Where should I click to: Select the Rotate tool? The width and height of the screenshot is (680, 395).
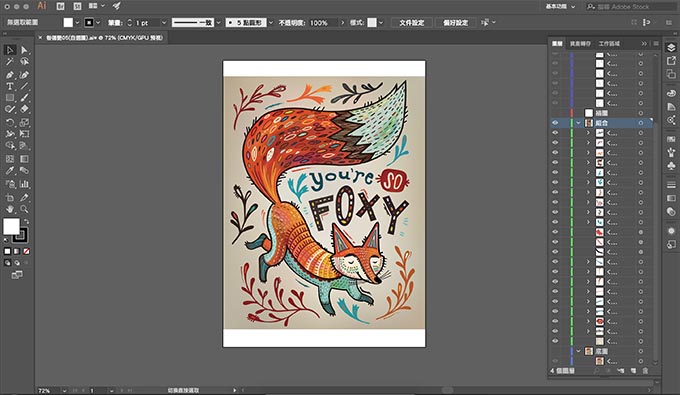point(10,123)
